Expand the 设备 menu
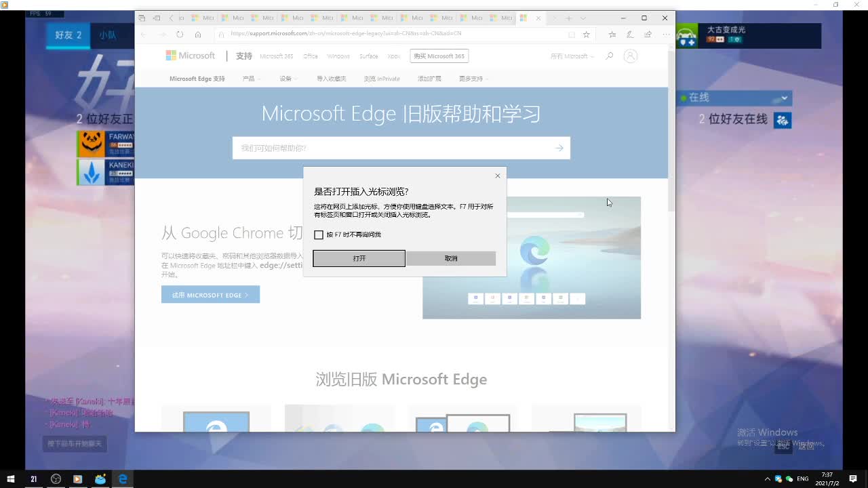Image resolution: width=868 pixels, height=488 pixels. point(288,79)
